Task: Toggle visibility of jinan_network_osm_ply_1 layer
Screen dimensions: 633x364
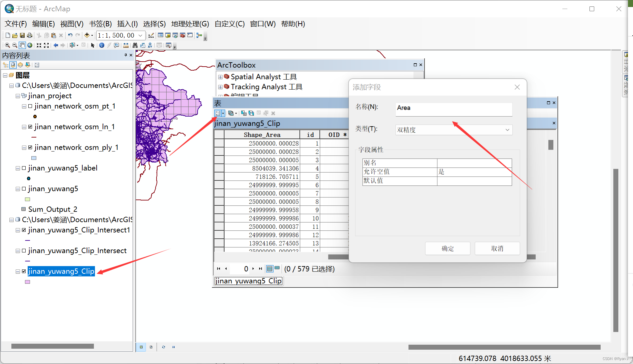Action: (30, 148)
